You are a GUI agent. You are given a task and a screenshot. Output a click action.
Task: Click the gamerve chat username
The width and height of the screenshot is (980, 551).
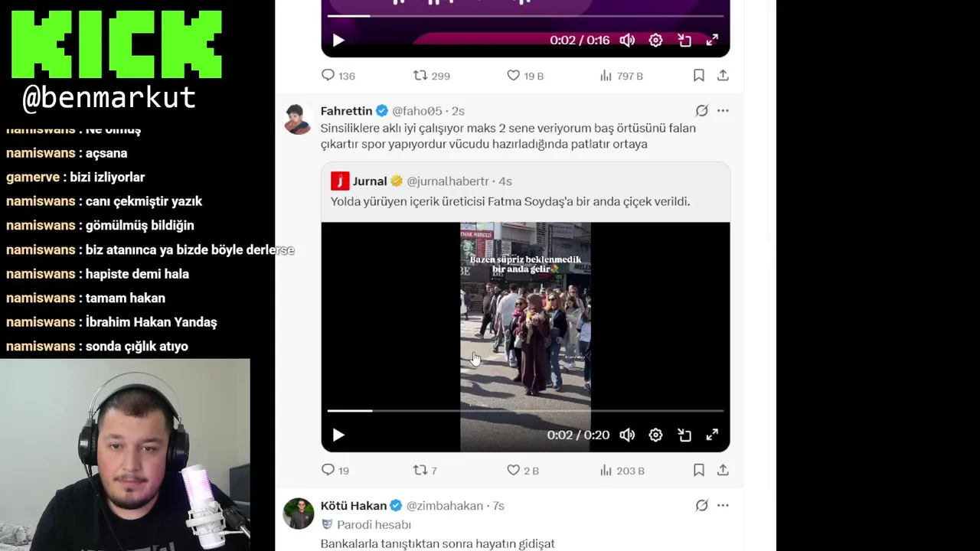pos(33,177)
